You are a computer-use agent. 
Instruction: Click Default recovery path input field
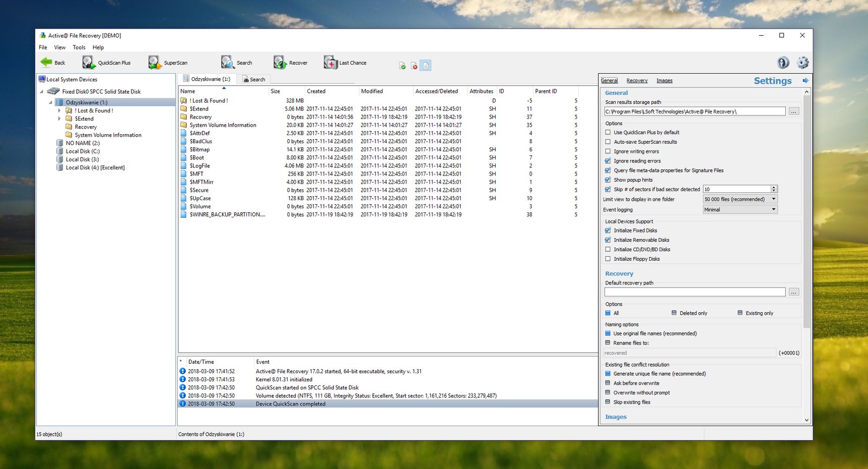[695, 292]
